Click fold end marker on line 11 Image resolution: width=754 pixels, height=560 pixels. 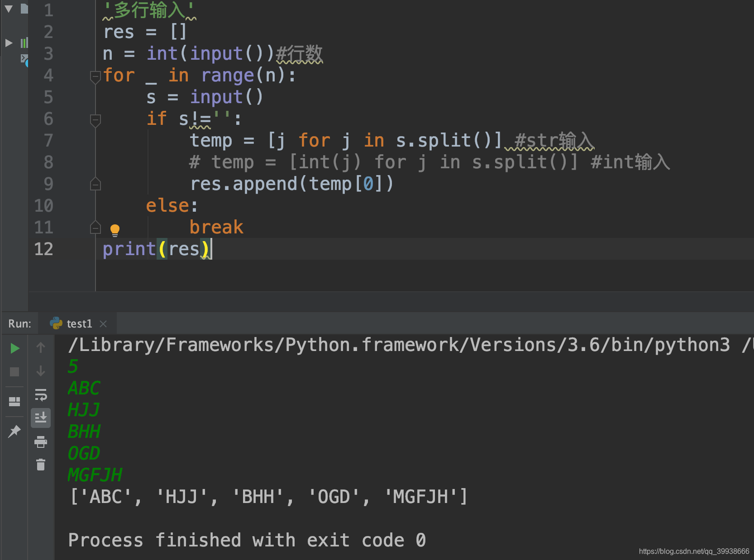pyautogui.click(x=95, y=227)
